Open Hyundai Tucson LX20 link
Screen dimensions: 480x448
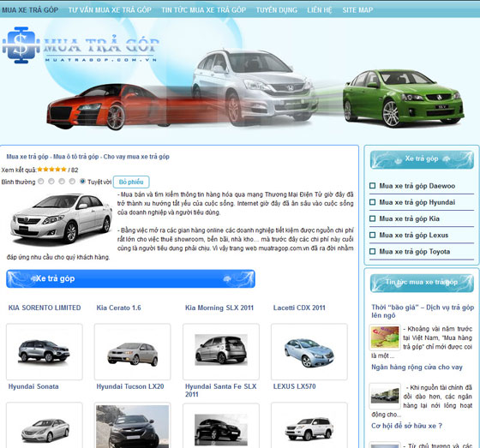130,386
